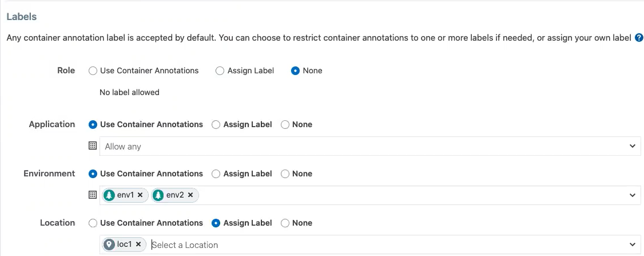The width and height of the screenshot is (644, 256).
Task: Click the blue help question mark icon
Action: [639, 38]
